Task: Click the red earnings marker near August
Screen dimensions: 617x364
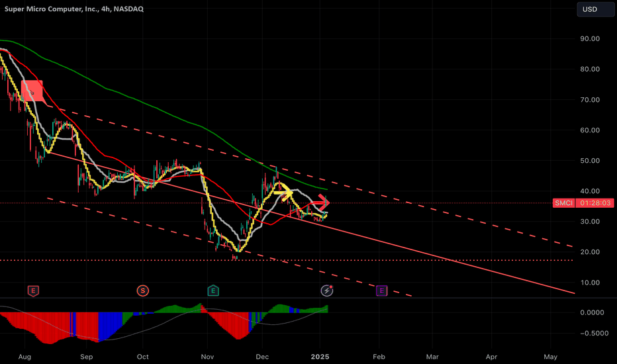Action: click(x=33, y=291)
